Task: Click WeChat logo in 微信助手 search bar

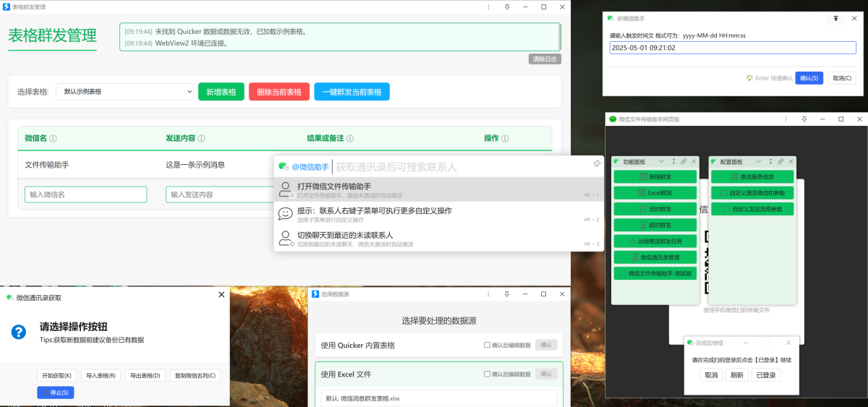Action: pyautogui.click(x=283, y=166)
